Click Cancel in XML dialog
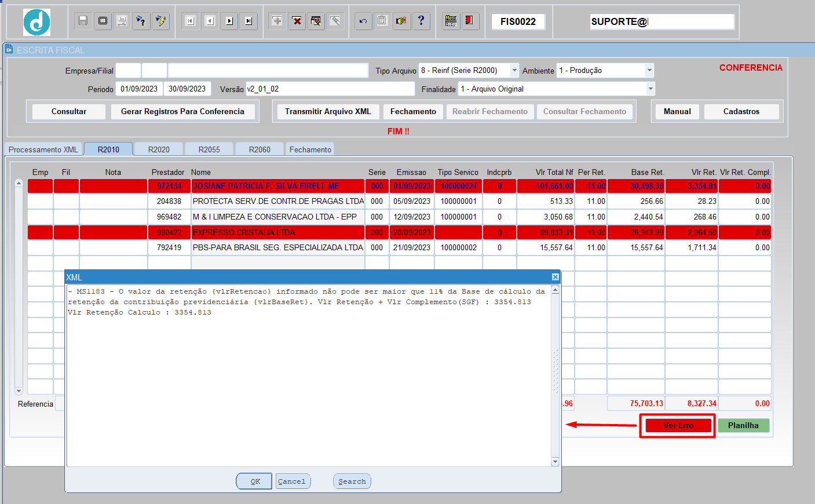 point(292,481)
